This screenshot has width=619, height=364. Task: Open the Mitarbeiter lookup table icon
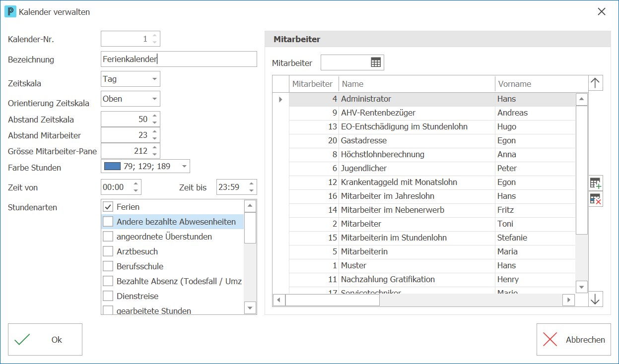376,62
